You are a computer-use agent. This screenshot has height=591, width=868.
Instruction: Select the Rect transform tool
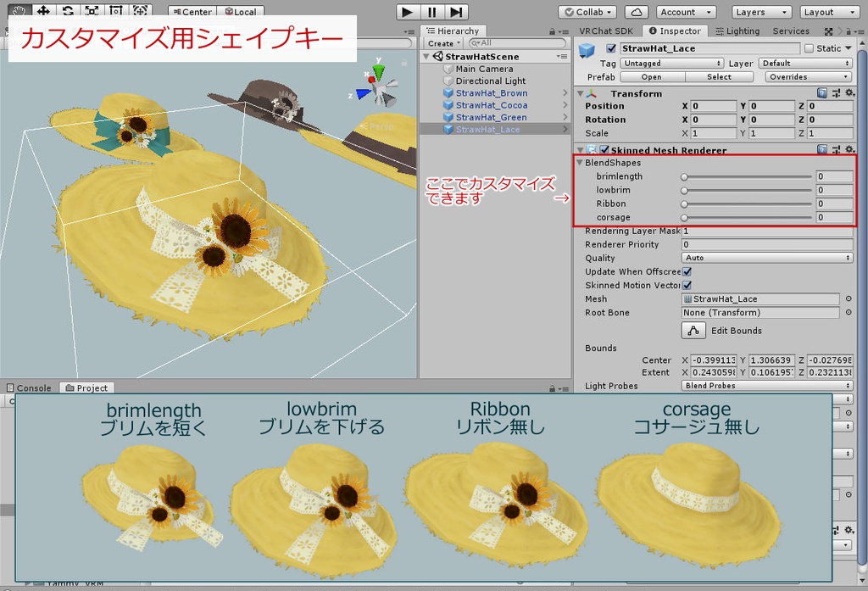click(116, 10)
